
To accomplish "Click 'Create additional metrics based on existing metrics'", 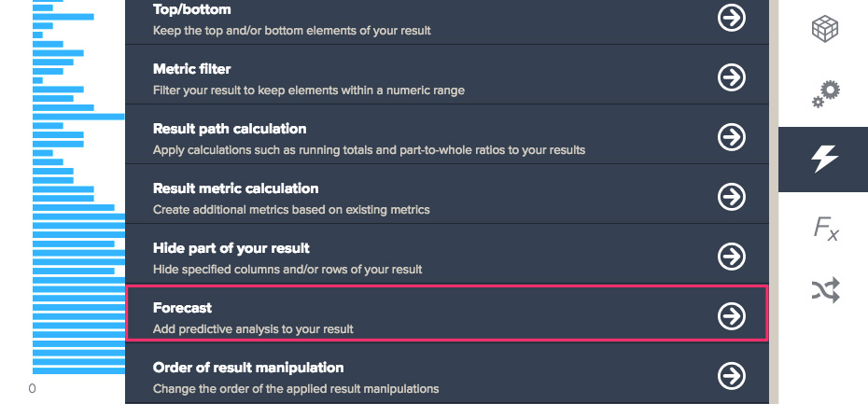I will tap(291, 210).
